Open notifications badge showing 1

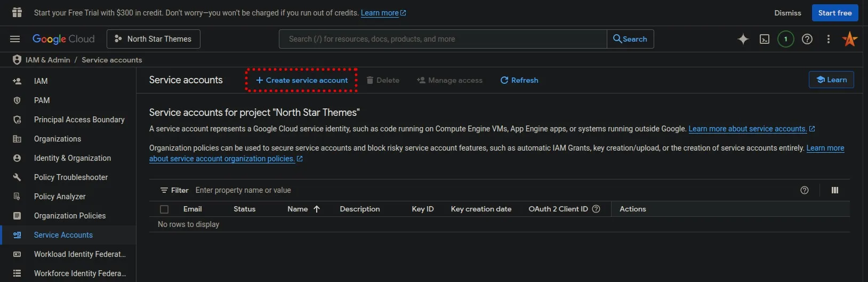(786, 39)
